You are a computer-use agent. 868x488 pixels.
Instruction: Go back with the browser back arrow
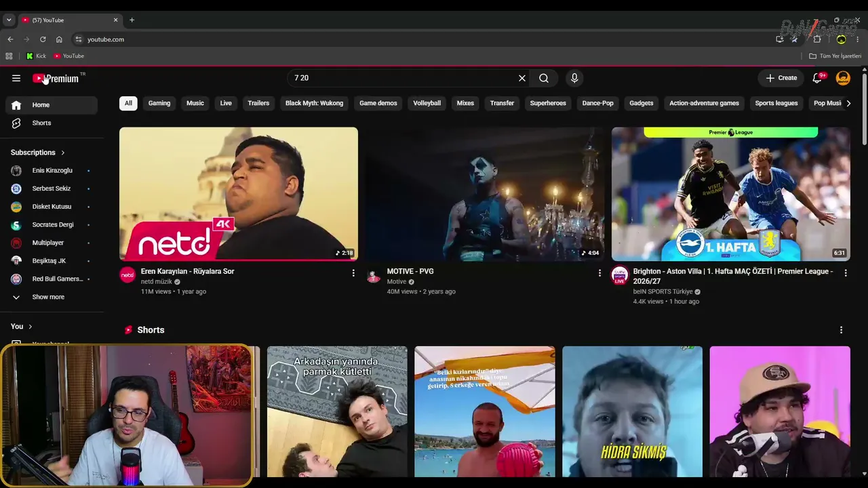[10, 39]
